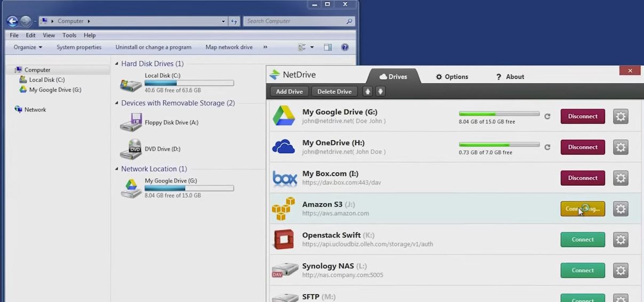Show more toolbar commands chevron
This screenshot has height=302, width=644.
pos(265,47)
